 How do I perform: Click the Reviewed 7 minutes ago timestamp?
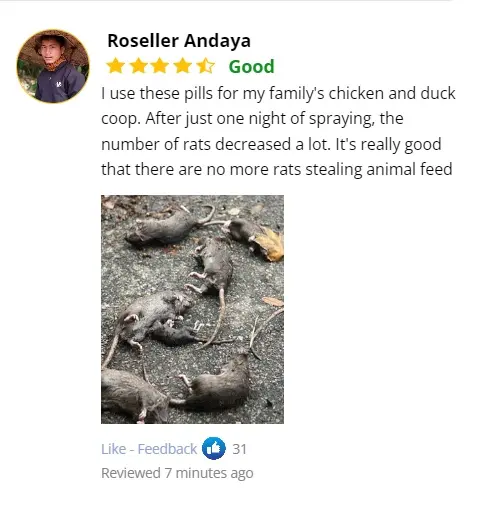point(177,473)
